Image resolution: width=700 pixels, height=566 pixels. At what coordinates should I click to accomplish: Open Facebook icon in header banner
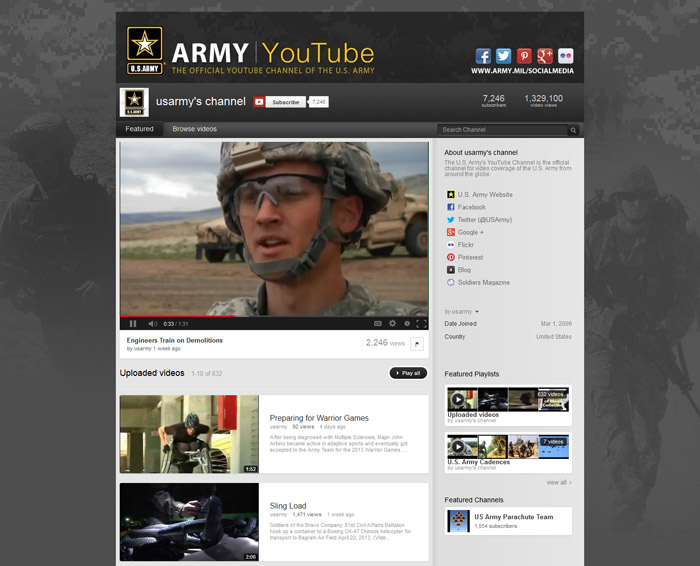483,56
